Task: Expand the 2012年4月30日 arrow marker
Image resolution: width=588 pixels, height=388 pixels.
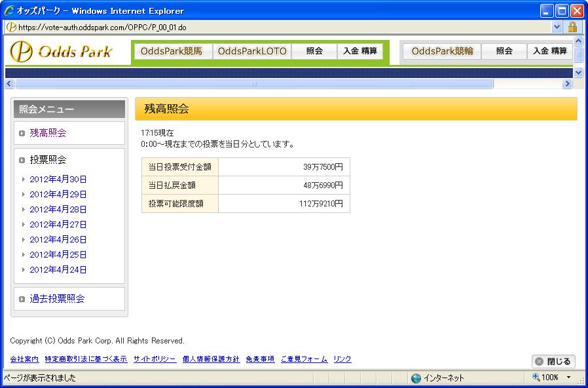Action: tap(24, 180)
